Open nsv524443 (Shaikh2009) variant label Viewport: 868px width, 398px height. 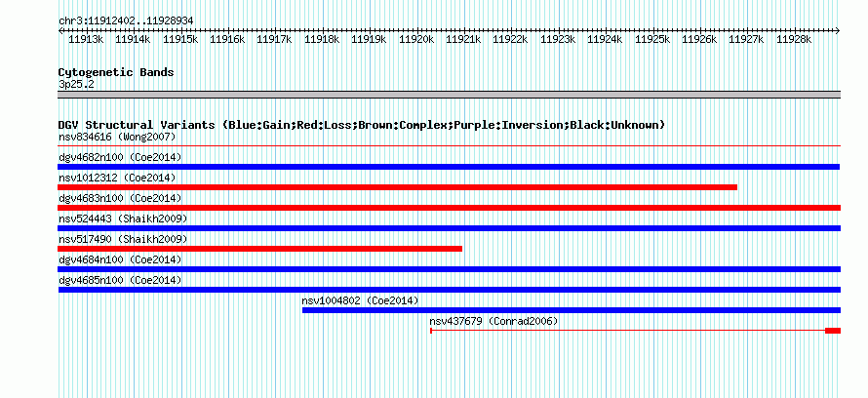(x=123, y=219)
